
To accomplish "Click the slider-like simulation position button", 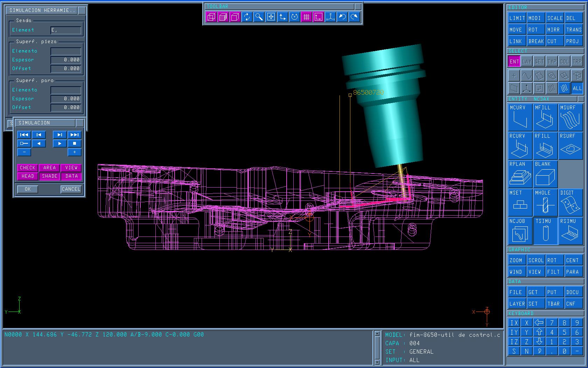I will click(x=24, y=143).
